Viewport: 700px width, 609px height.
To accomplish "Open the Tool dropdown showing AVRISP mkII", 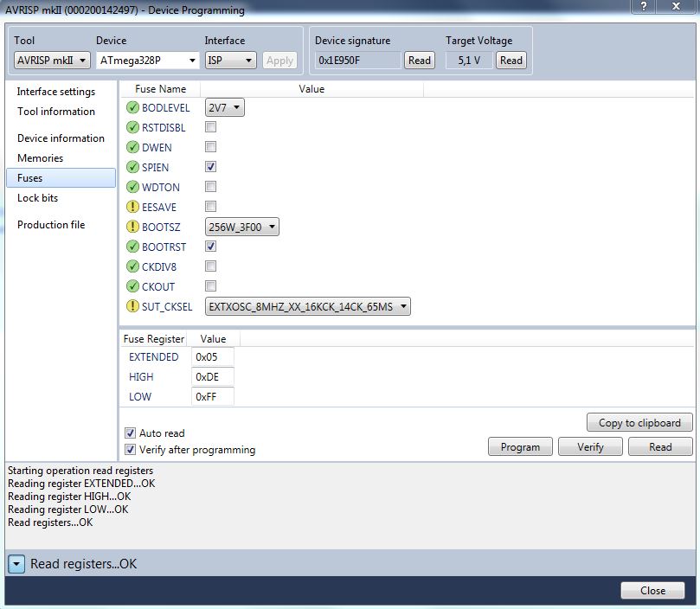I will pyautogui.click(x=52, y=61).
